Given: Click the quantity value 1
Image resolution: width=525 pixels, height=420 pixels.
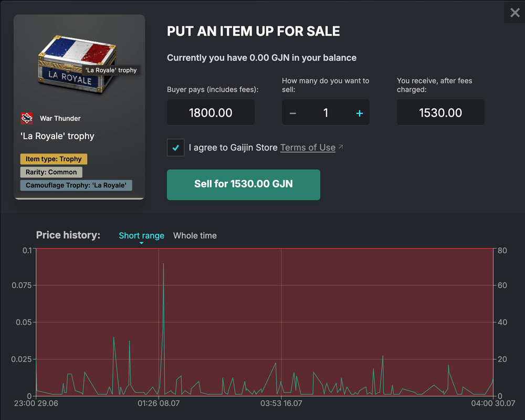Looking at the screenshot, I should pos(326,112).
